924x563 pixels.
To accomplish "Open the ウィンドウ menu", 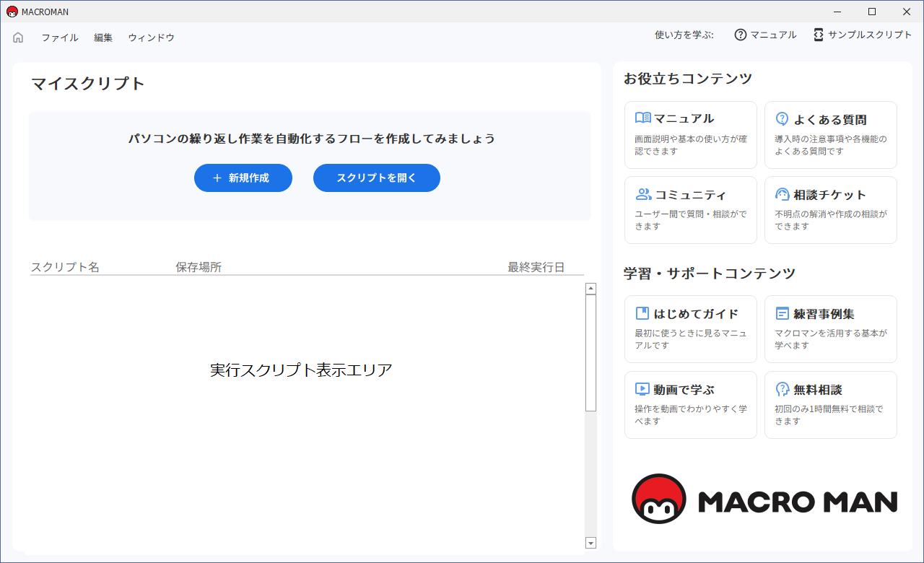I will click(x=151, y=38).
